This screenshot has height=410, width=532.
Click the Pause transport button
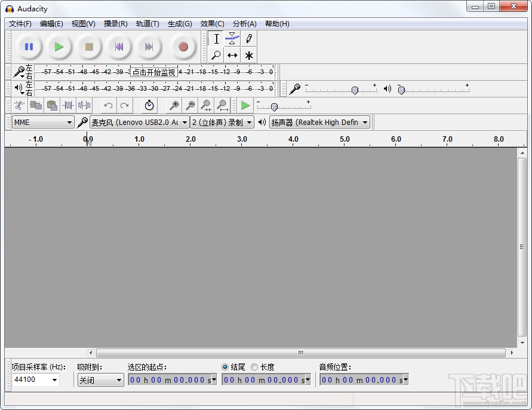(29, 47)
